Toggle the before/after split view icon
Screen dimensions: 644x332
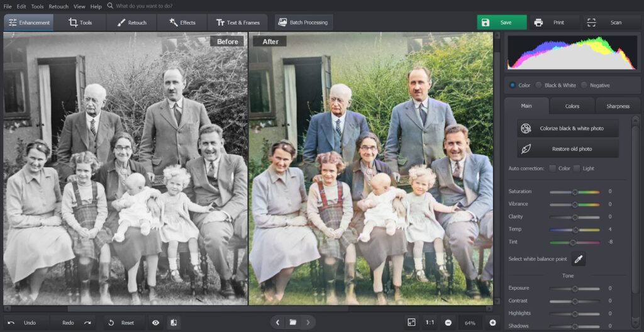tap(173, 323)
